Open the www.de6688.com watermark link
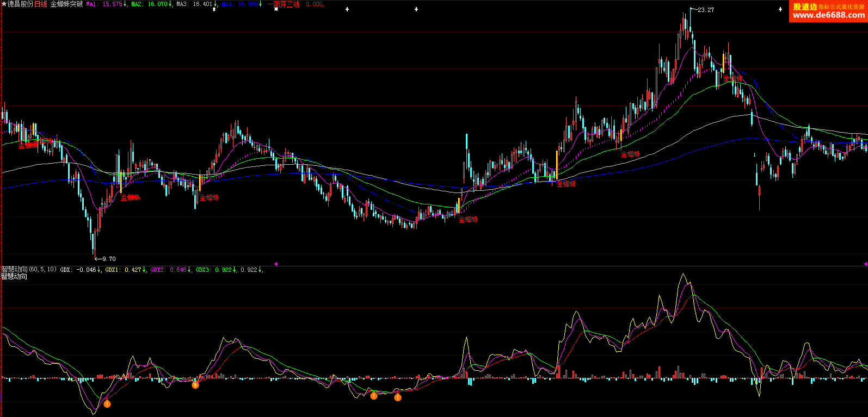Image resolution: width=868 pixels, height=417 pixels. tap(828, 15)
